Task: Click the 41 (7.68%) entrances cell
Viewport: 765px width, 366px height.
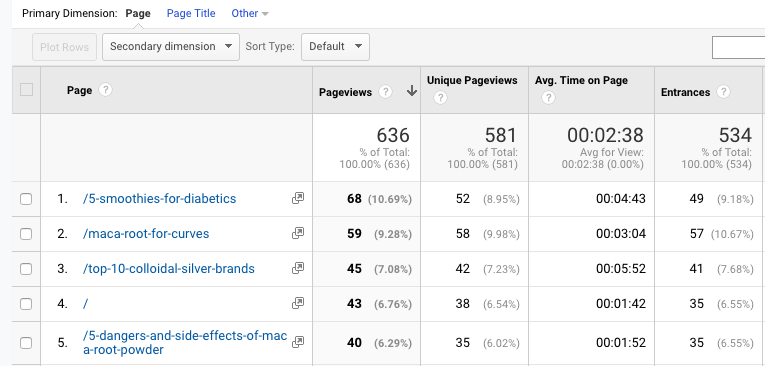Action: pyautogui.click(x=708, y=269)
